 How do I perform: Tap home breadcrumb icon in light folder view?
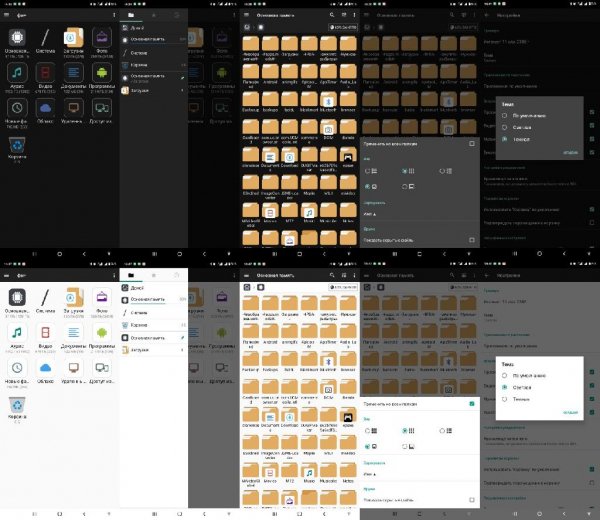tap(247, 287)
